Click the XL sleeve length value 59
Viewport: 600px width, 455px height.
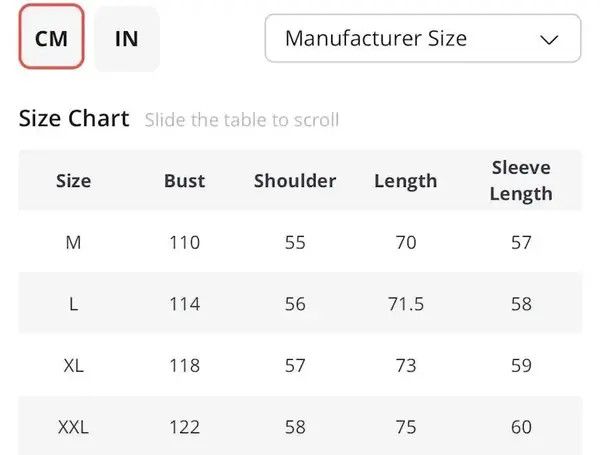[x=521, y=365]
